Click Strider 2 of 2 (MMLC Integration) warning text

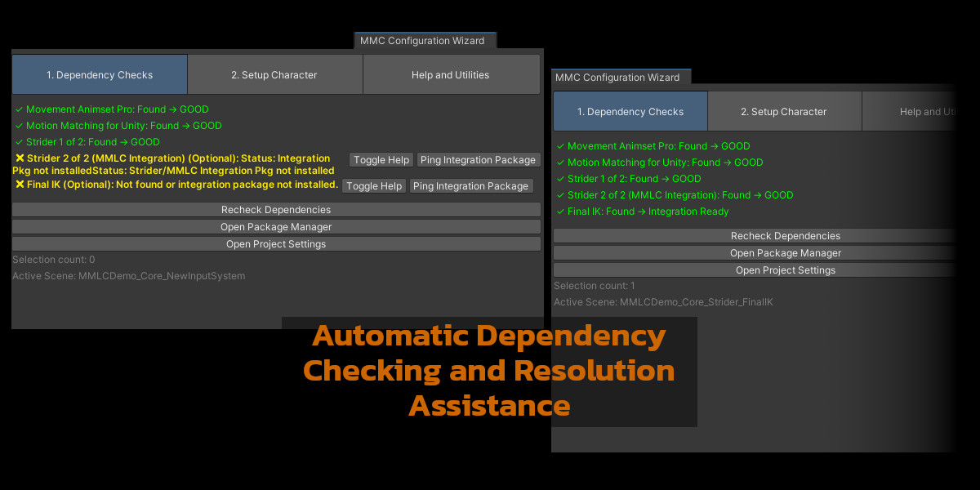click(174, 164)
